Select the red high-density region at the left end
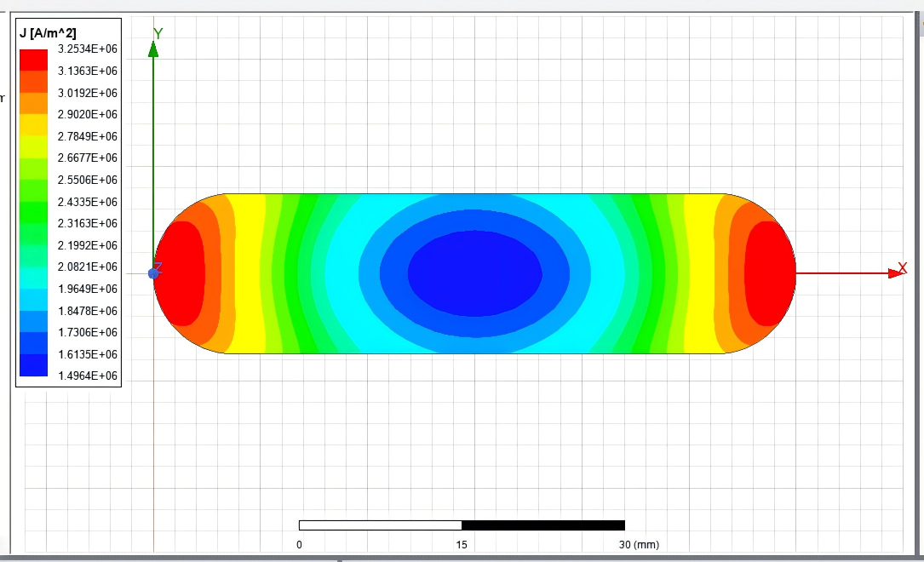Image resolution: width=924 pixels, height=562 pixels. tap(181, 272)
